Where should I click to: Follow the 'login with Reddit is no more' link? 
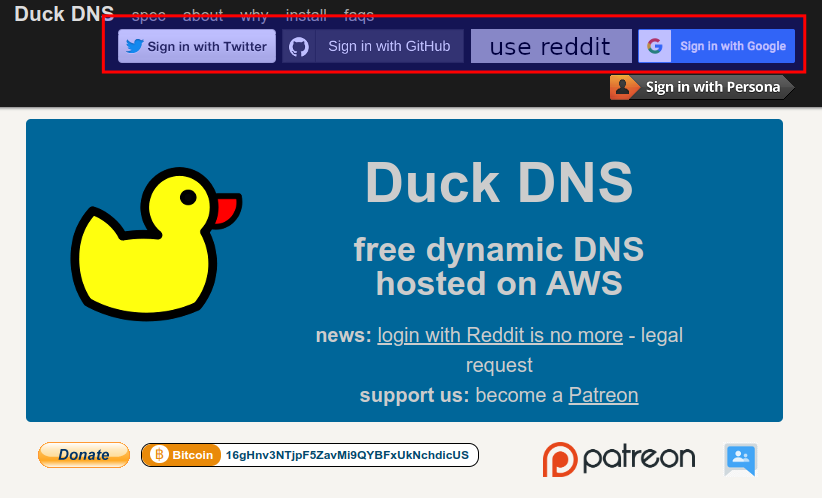500,335
